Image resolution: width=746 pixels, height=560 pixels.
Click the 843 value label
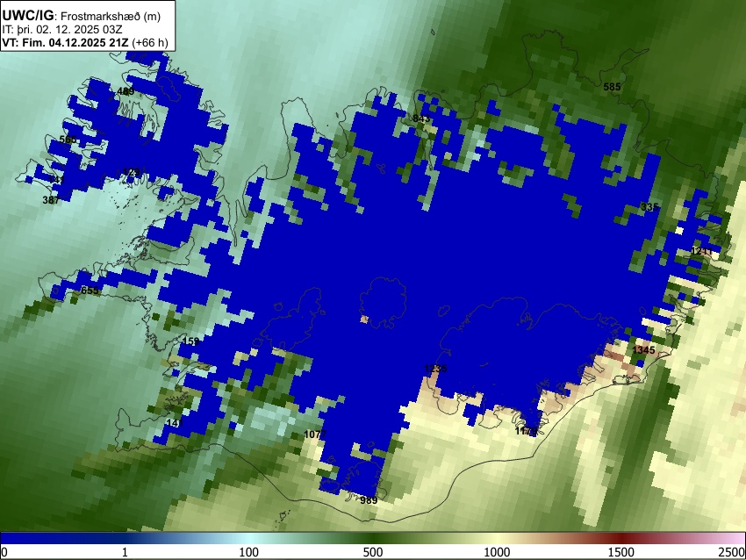click(x=421, y=118)
